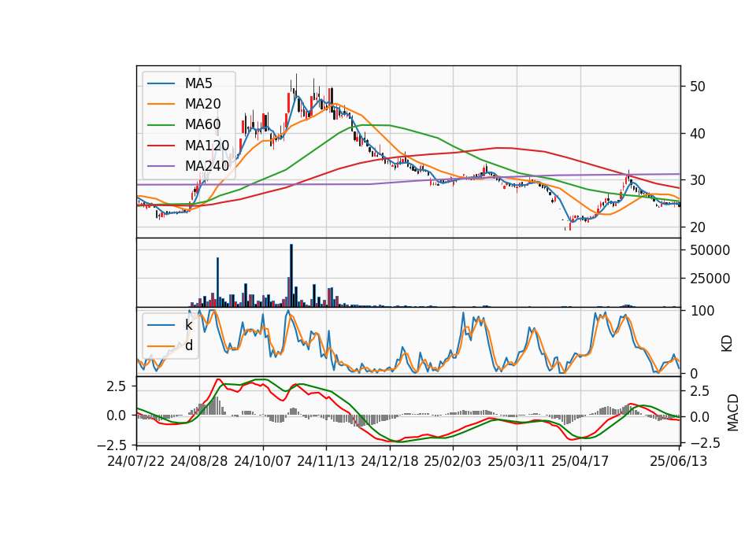Click the MA60 legend label

[x=202, y=125]
